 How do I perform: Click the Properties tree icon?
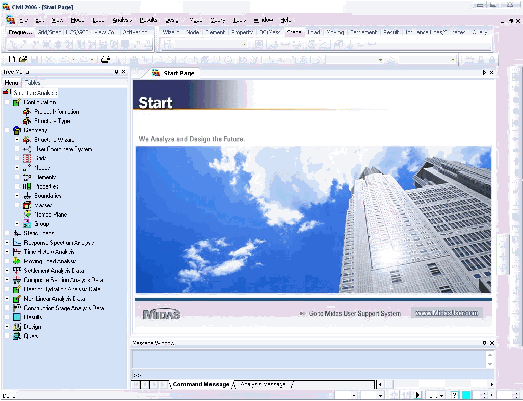[27, 186]
